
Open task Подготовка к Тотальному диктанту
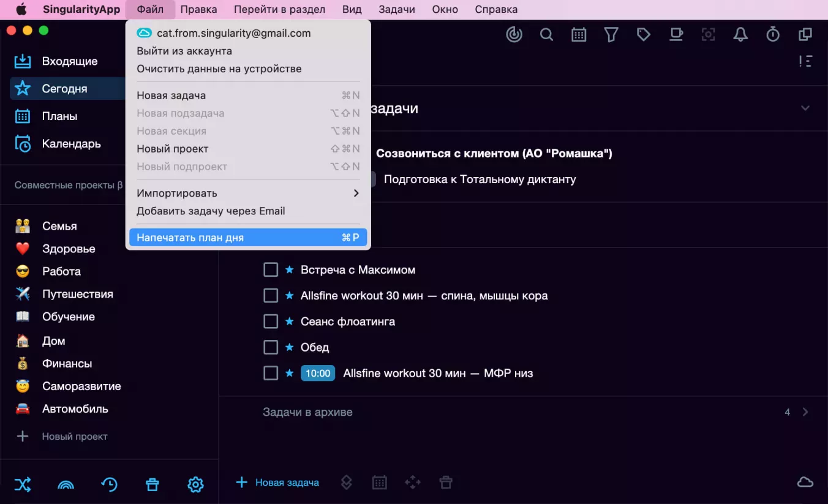point(480,179)
